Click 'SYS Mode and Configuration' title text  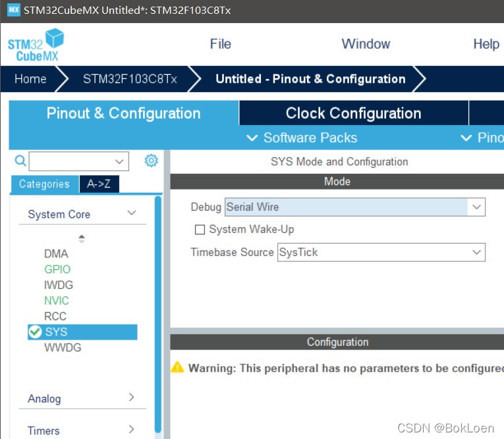click(x=339, y=161)
